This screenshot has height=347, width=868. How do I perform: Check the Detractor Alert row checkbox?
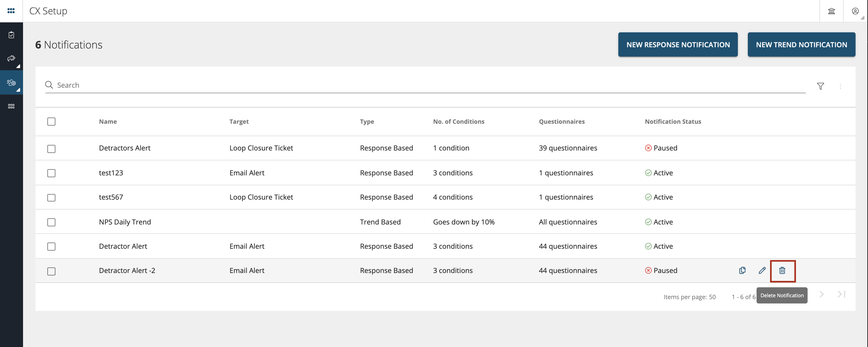(51, 247)
